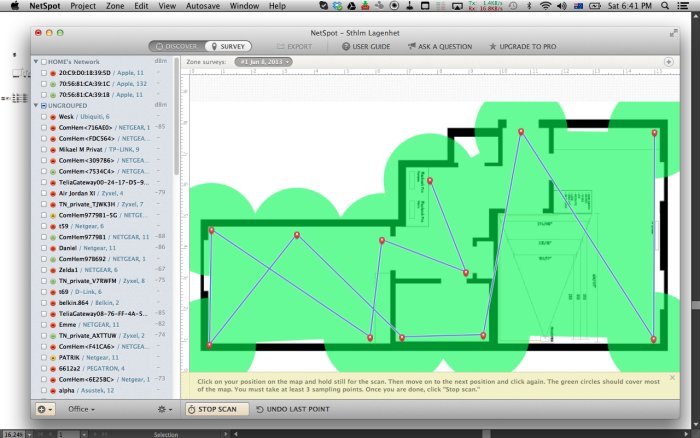Open the Office zone dropdown
This screenshot has height=438, width=700.
point(81,409)
